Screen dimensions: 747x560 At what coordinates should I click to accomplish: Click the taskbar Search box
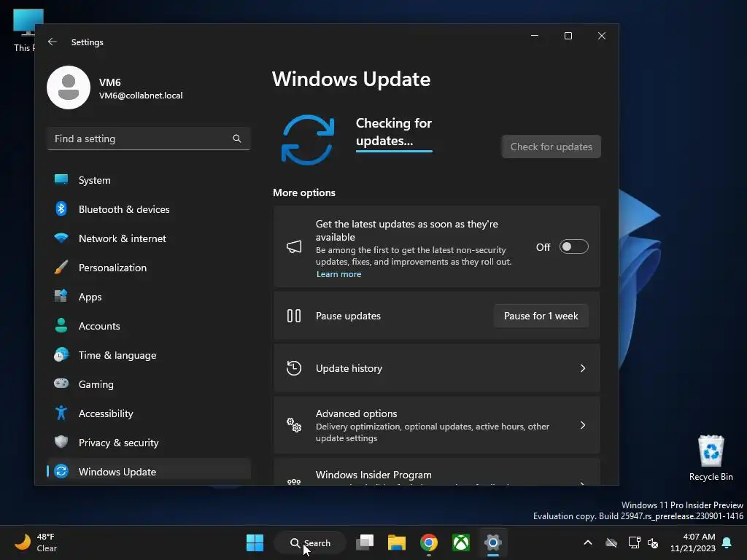coord(310,542)
